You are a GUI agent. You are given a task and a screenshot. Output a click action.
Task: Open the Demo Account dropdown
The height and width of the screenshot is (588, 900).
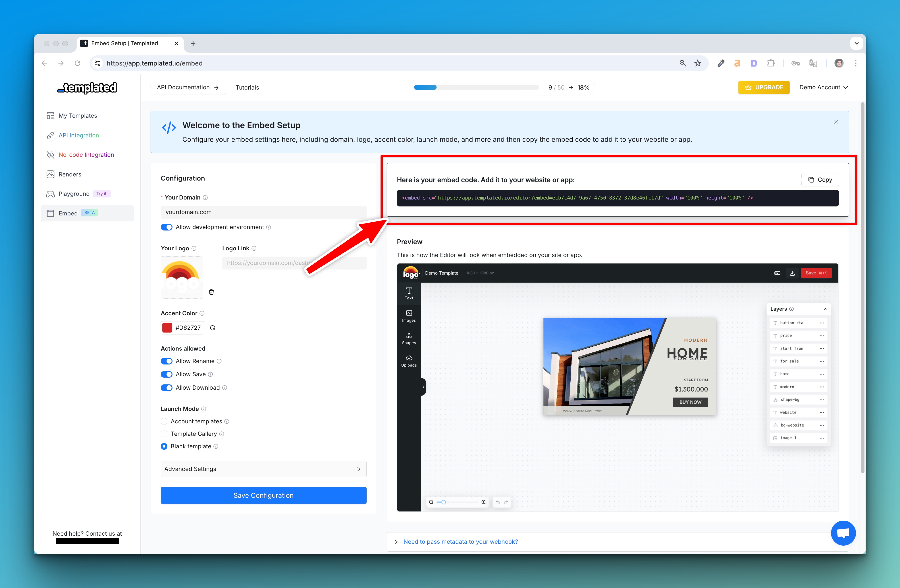(823, 87)
